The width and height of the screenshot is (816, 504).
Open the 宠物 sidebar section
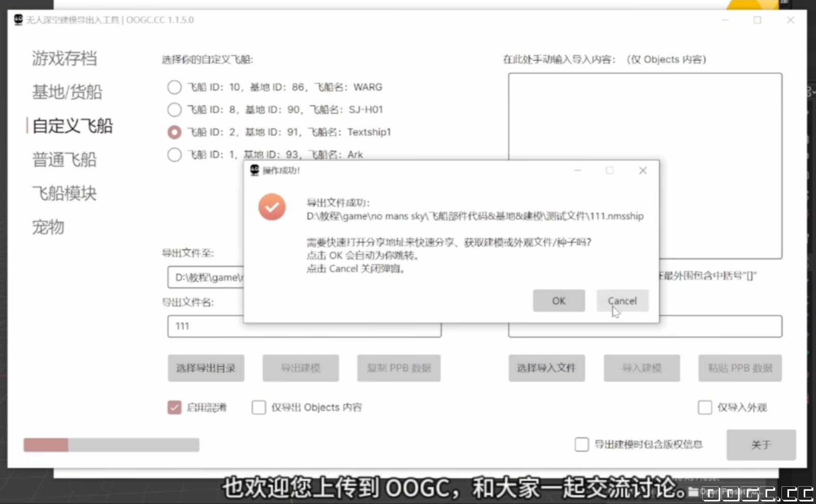[x=48, y=227]
